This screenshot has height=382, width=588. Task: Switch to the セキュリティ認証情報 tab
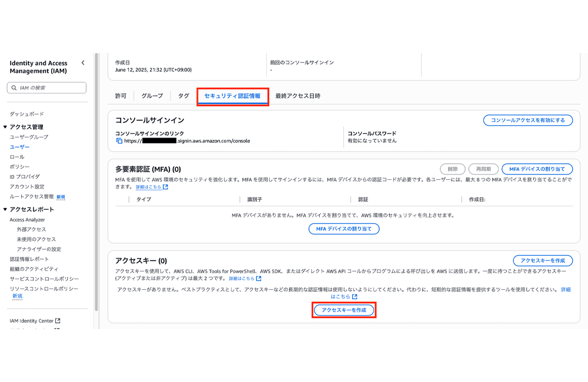[232, 93]
